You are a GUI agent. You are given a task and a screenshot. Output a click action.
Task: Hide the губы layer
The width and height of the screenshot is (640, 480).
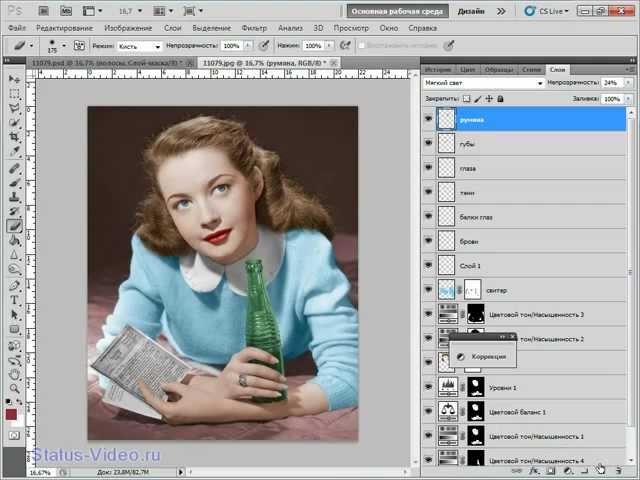[428, 143]
